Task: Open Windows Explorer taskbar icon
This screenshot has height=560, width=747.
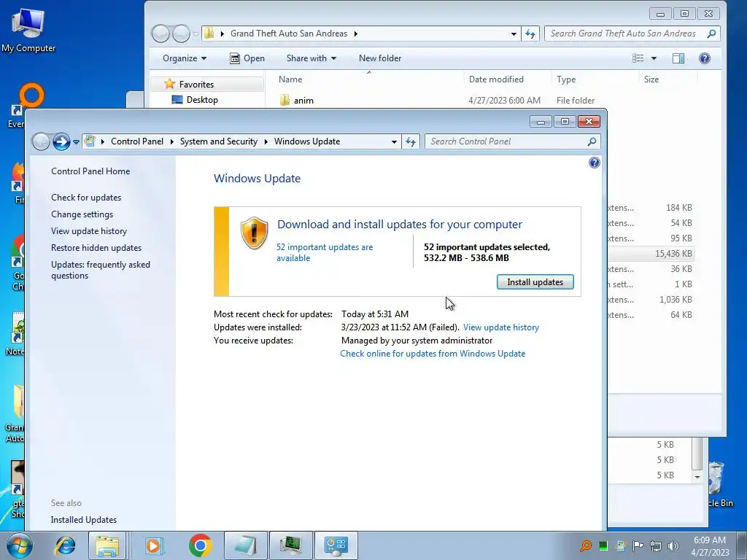Action: 107,545
